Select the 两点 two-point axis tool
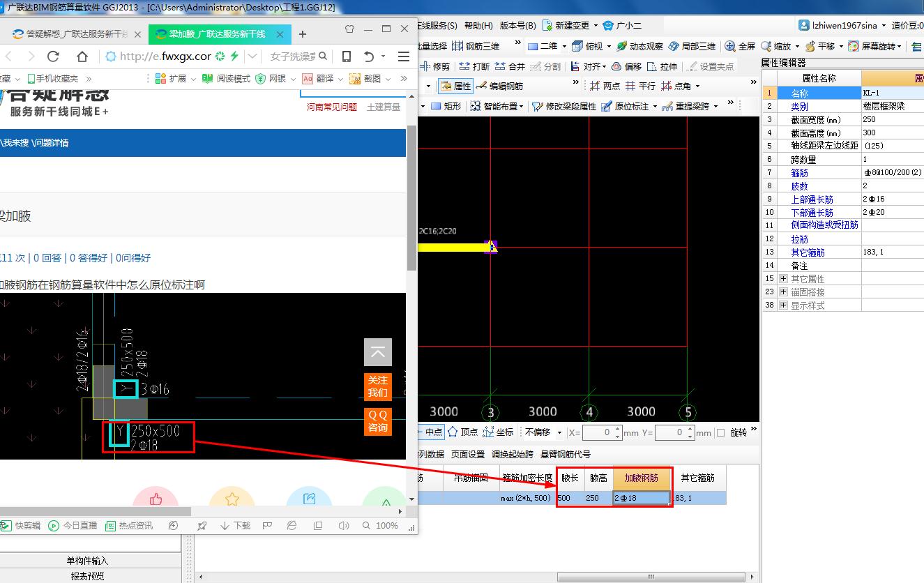924x583 pixels. click(605, 86)
